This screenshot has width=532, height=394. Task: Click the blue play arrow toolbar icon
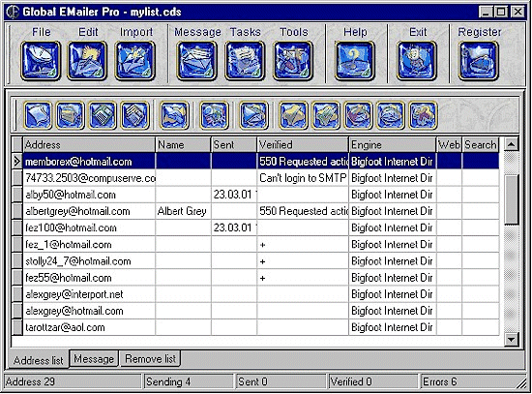[x=253, y=115]
